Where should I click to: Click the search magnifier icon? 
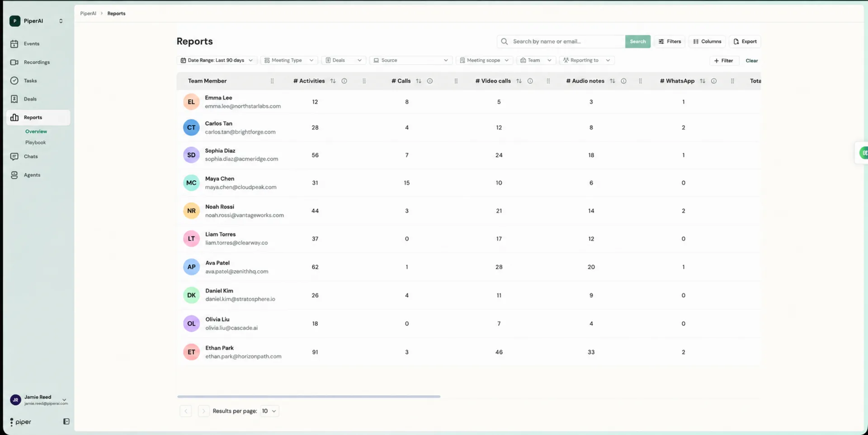[505, 42]
